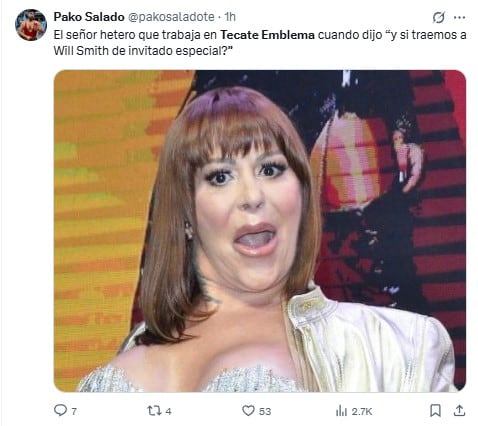This screenshot has width=478, height=426.
Task: Open the 1h timestamp link
Action: coord(230,17)
